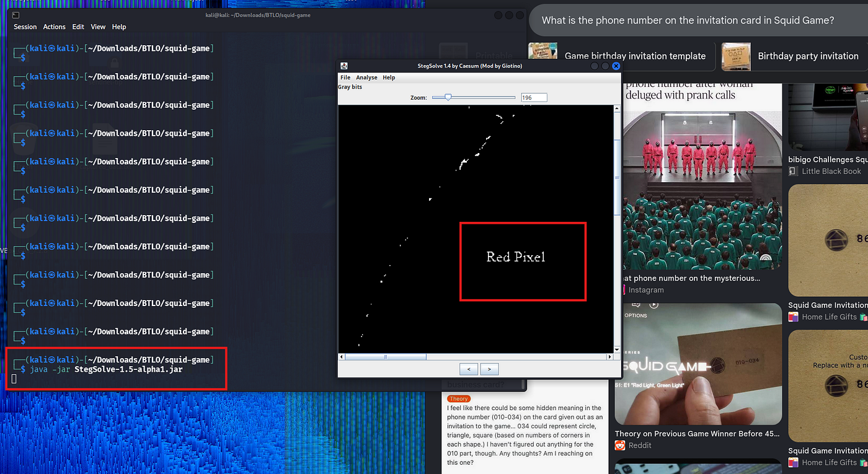Screen dimensions: 868x474
Task: Adjust the Zoom slider in StegSolve
Action: tap(474, 97)
